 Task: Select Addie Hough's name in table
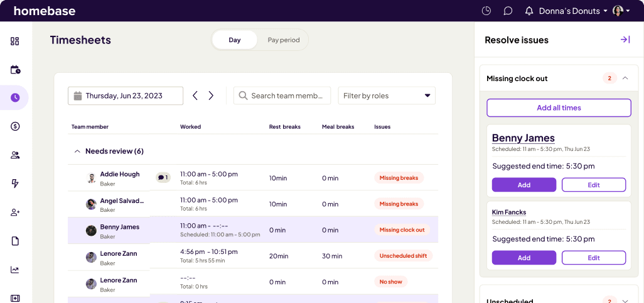[119, 174]
